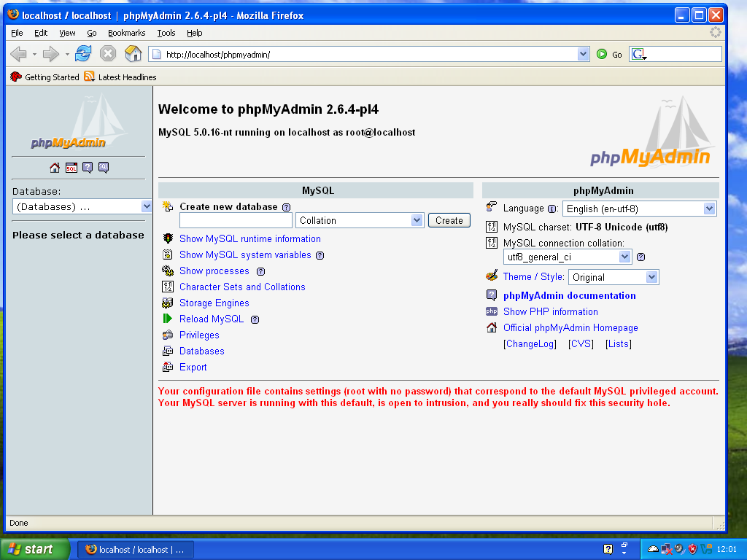
Task: Open the Lists link
Action: pos(619,344)
